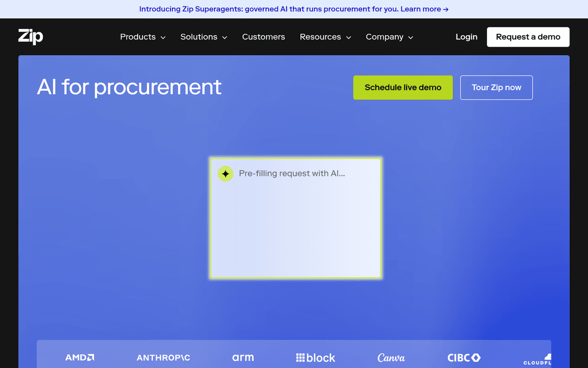
Task: Click the Zip logo in the header
Action: [x=30, y=37]
